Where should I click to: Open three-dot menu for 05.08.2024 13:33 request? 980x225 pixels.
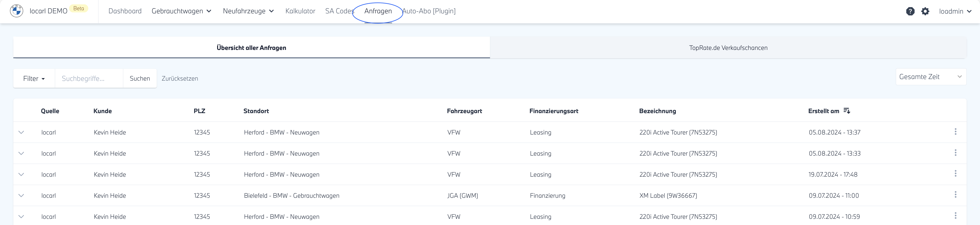pos(955,153)
